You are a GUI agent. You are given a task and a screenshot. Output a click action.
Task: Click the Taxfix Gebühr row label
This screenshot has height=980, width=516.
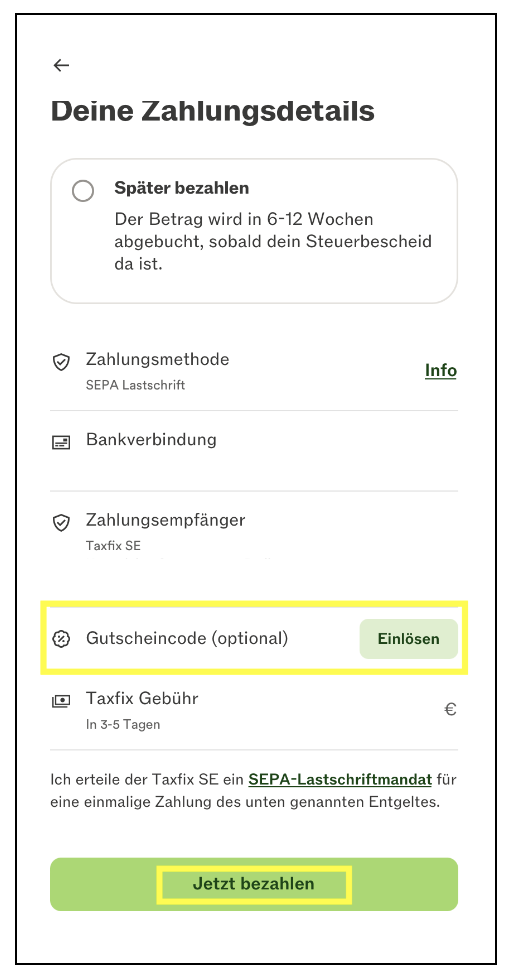142,698
